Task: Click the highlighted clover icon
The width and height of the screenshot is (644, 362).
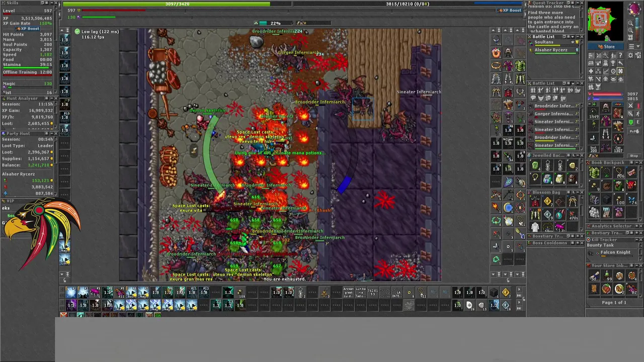Action: pyautogui.click(x=620, y=71)
